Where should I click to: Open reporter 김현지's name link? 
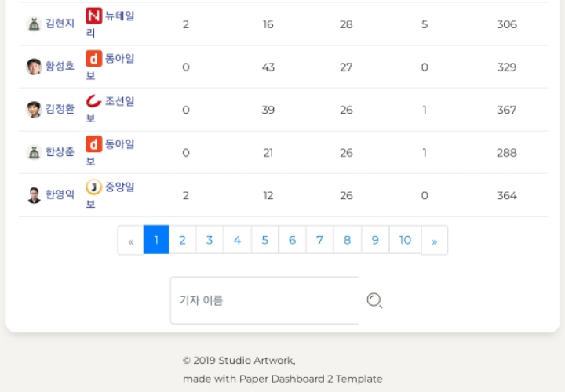pyautogui.click(x=60, y=24)
